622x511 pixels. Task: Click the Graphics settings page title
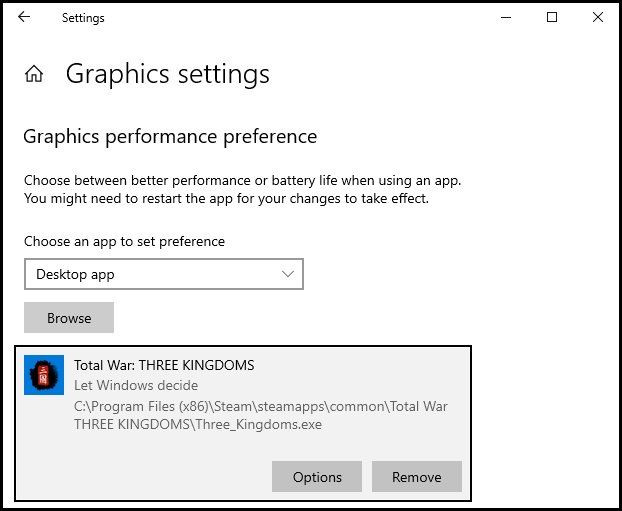point(168,75)
